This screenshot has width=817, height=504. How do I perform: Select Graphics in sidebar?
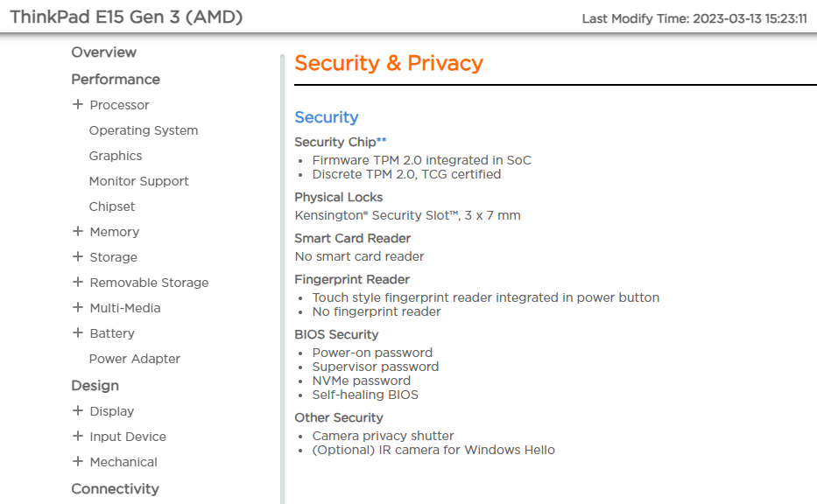point(115,156)
